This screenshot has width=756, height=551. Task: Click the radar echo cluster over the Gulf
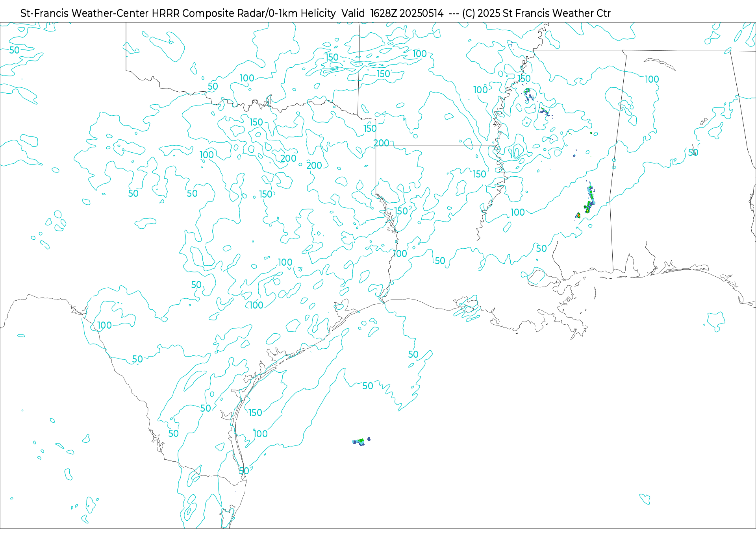[361, 441]
